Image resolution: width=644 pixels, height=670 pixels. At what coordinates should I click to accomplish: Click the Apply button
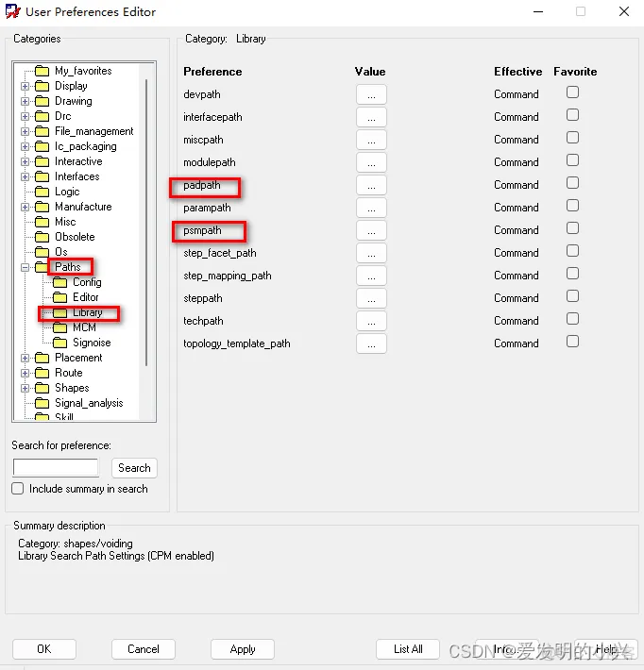[x=243, y=649]
